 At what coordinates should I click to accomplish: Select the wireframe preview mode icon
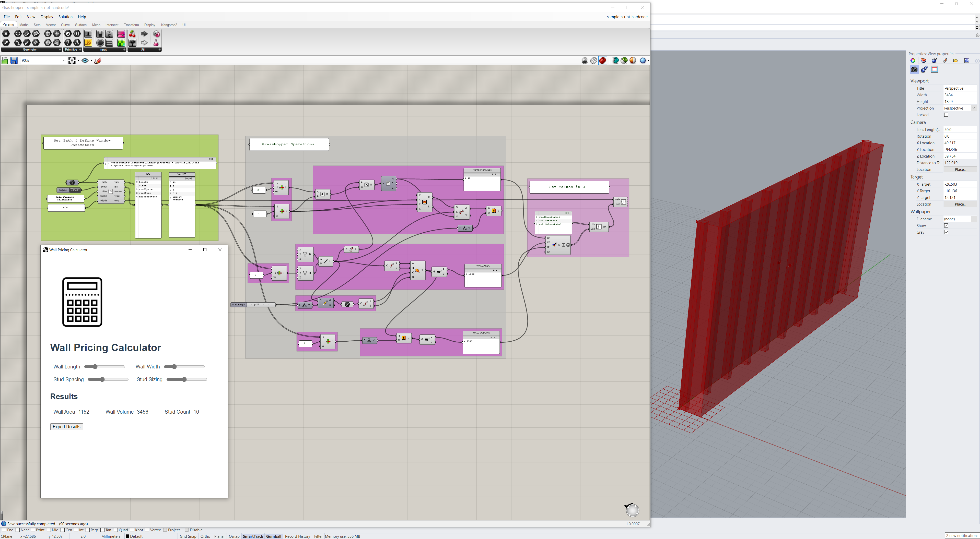[593, 61]
